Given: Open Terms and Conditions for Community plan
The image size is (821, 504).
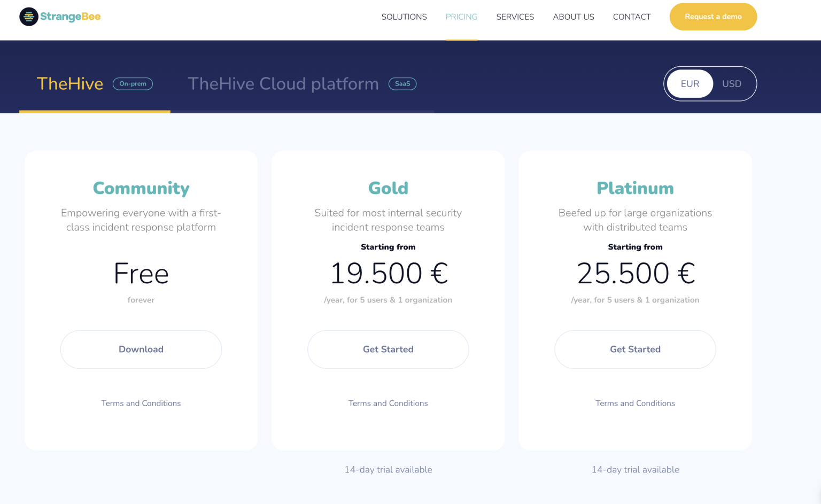Looking at the screenshot, I should pyautogui.click(x=141, y=403).
